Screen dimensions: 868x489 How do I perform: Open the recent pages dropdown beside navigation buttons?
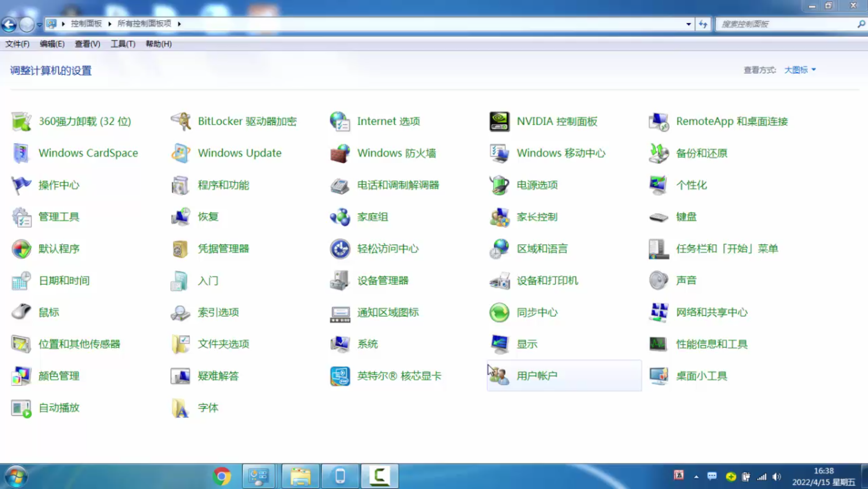39,24
